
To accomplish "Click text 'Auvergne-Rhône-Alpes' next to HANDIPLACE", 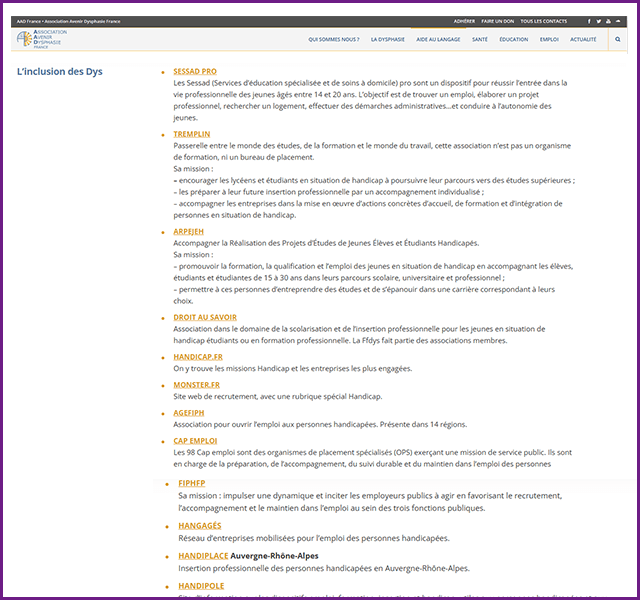I will pyautogui.click(x=274, y=556).
